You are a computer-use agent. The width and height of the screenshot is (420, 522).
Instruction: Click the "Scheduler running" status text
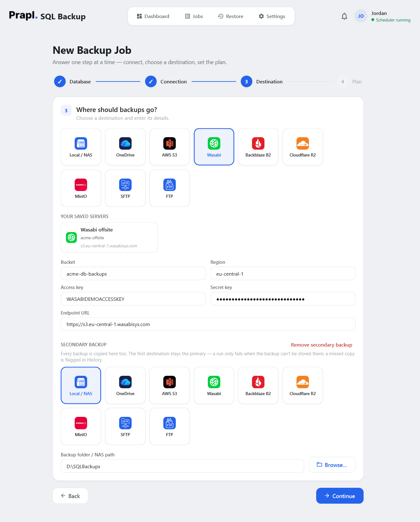(393, 20)
